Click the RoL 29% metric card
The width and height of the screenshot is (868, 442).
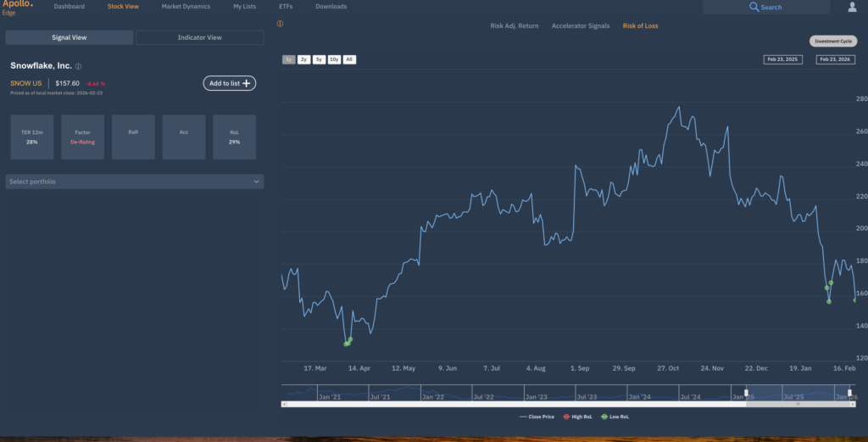(x=234, y=137)
